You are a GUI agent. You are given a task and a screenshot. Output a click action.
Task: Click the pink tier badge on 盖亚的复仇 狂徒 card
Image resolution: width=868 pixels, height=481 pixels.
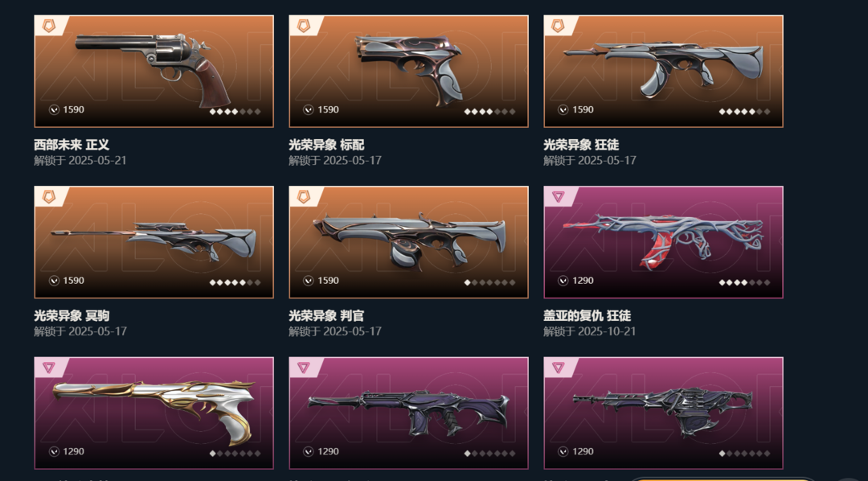coord(558,196)
